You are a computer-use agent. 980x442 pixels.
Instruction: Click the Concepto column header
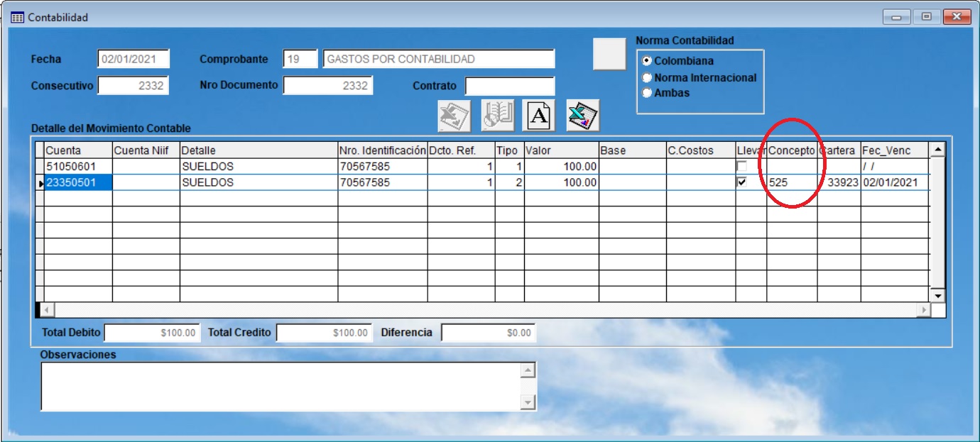coord(792,150)
